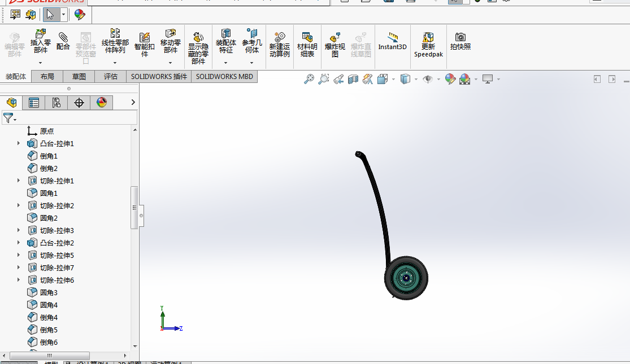Click Zoom to Area icon
This screenshot has height=364, width=630.
[323, 79]
